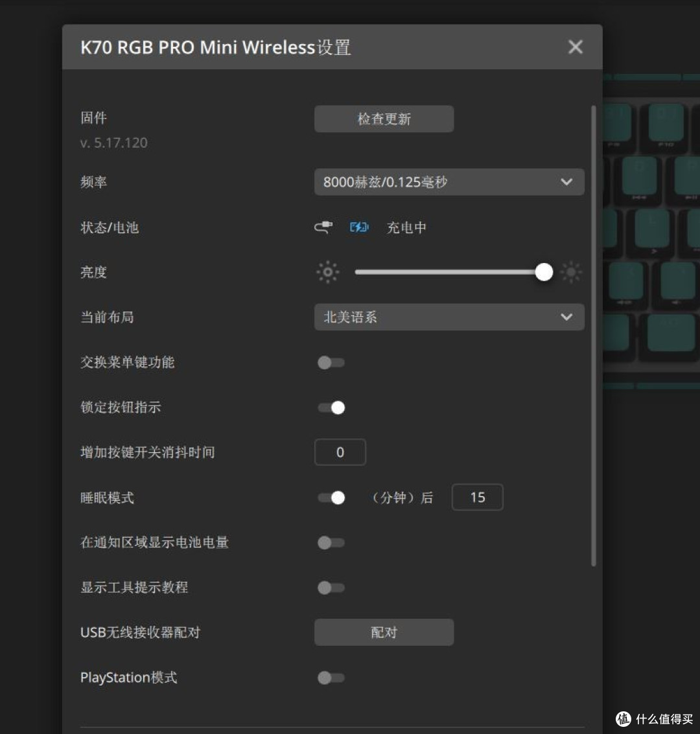Click the 状态/电池 label
Image resolution: width=700 pixels, height=734 pixels.
[110, 227]
